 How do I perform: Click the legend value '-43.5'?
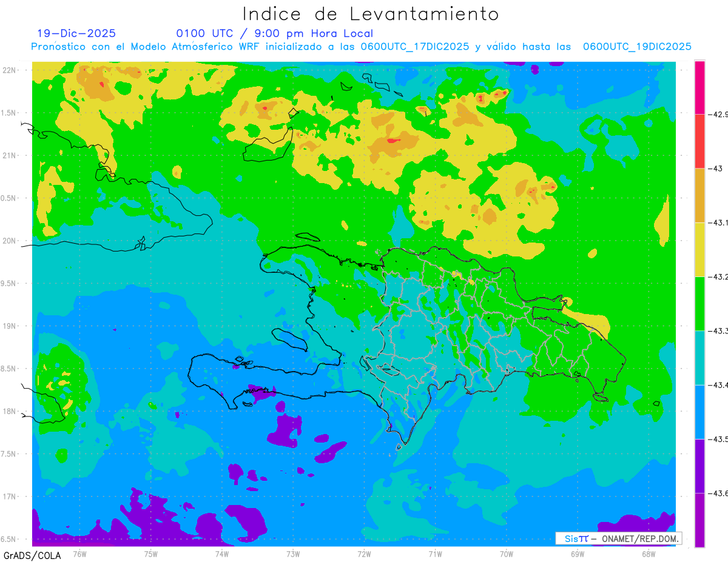click(x=720, y=439)
